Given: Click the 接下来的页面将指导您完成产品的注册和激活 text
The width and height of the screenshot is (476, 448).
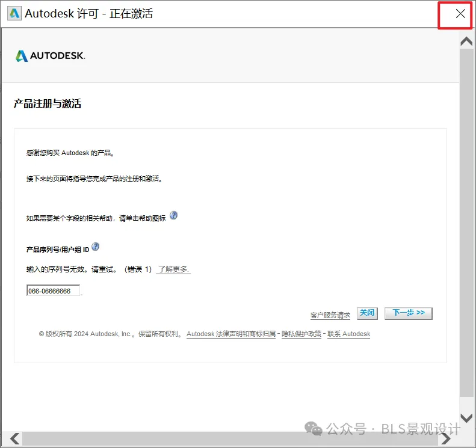Looking at the screenshot, I should 94,179.
